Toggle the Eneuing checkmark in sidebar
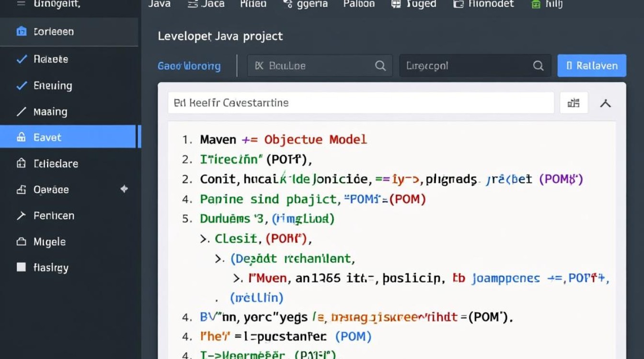 pos(22,86)
